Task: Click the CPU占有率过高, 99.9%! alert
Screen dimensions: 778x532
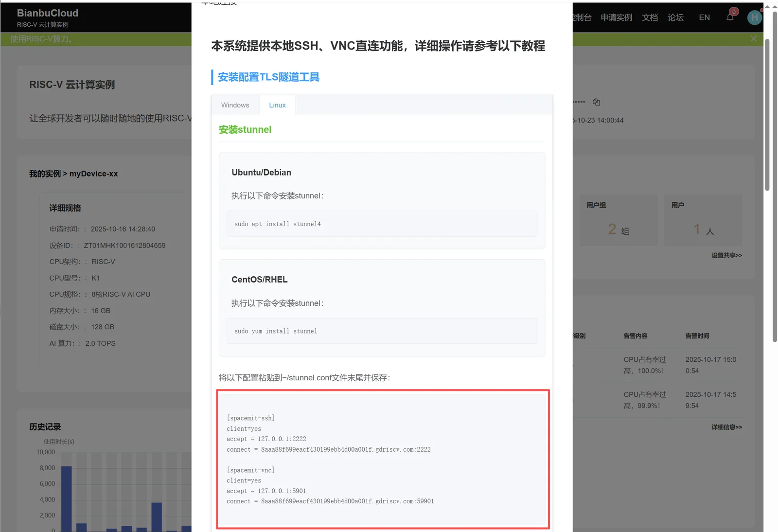Action: click(645, 400)
